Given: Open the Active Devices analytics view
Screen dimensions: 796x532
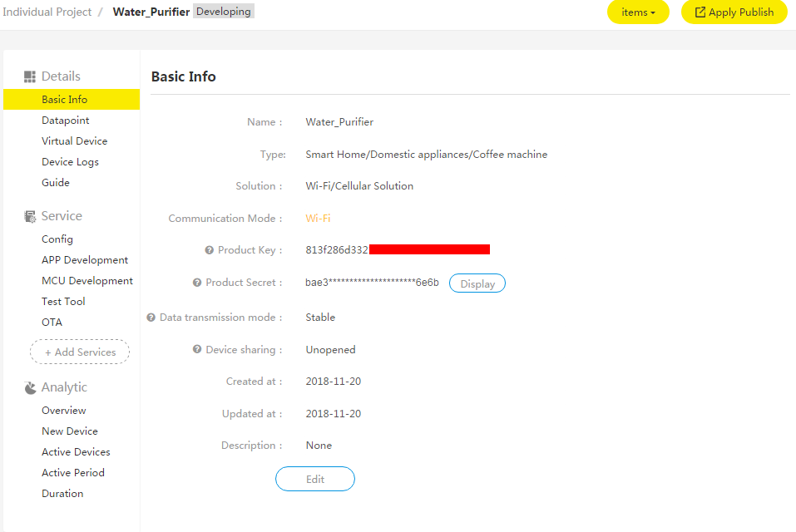Looking at the screenshot, I should pos(76,451).
